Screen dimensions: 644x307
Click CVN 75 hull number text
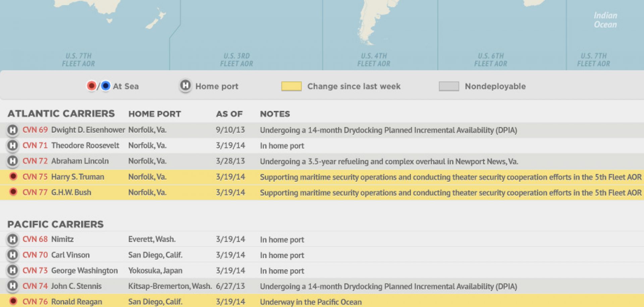(x=35, y=177)
